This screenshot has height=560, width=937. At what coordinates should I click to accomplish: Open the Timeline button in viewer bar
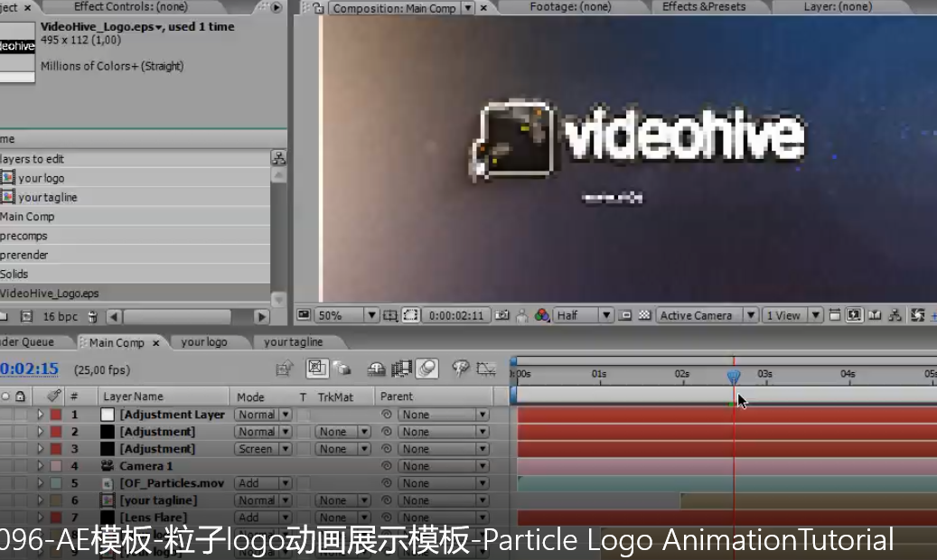[x=875, y=315]
